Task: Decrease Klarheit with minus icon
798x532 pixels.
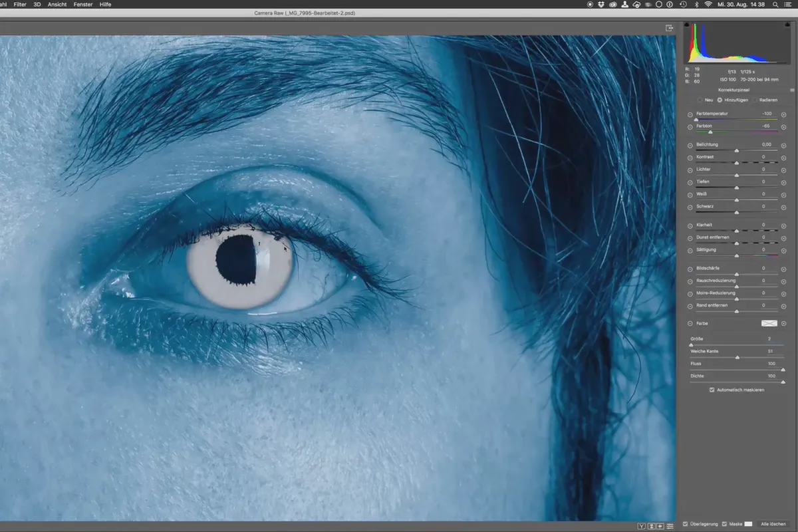Action: coord(690,226)
